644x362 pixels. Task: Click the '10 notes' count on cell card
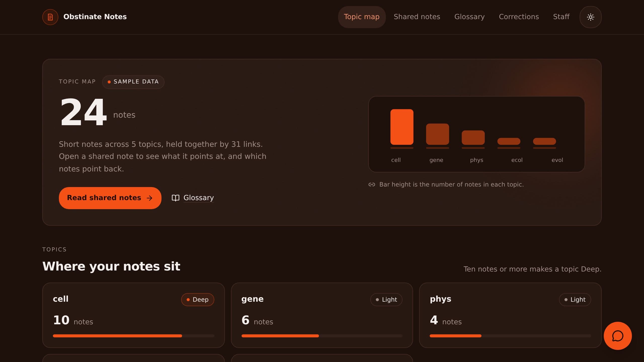point(73,321)
